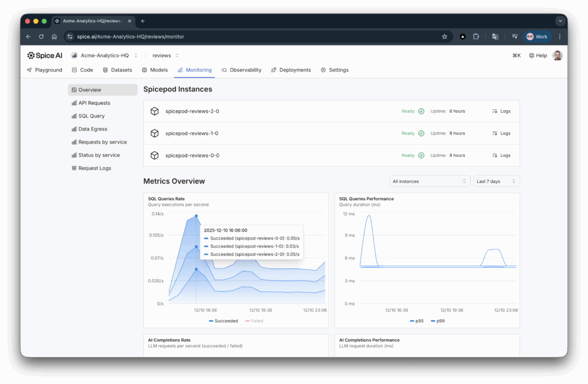Click the user avatar in top right
Viewport: 588px width, 384px height.
(557, 56)
